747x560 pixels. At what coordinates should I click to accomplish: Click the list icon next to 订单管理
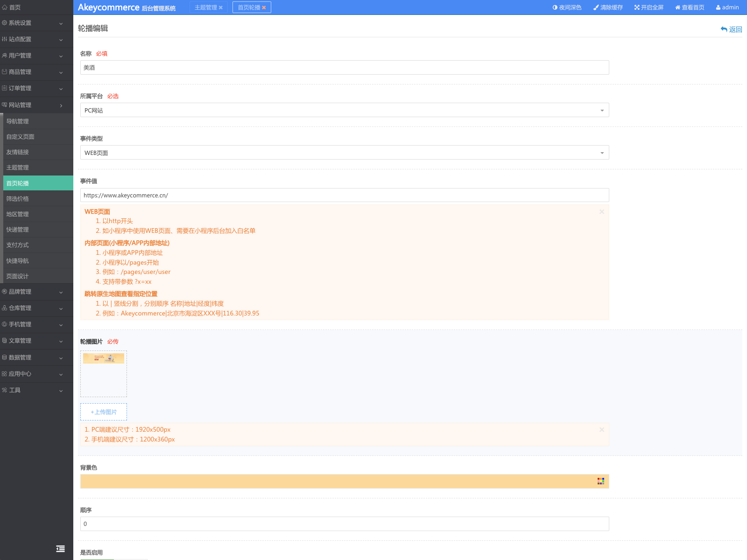click(5, 88)
